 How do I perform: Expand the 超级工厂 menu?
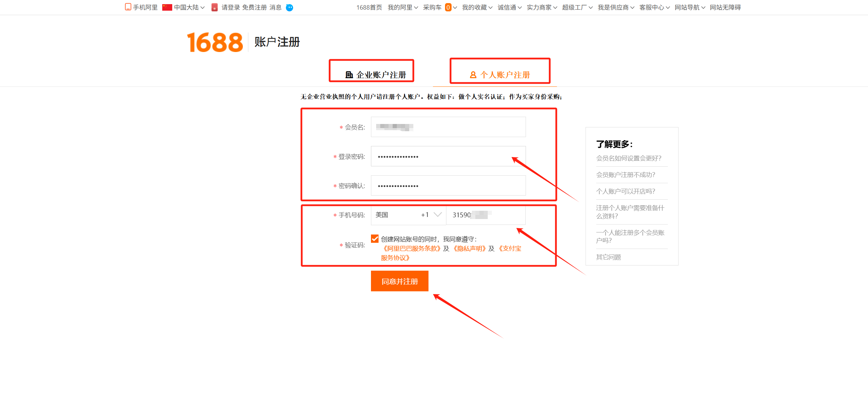tap(577, 7)
